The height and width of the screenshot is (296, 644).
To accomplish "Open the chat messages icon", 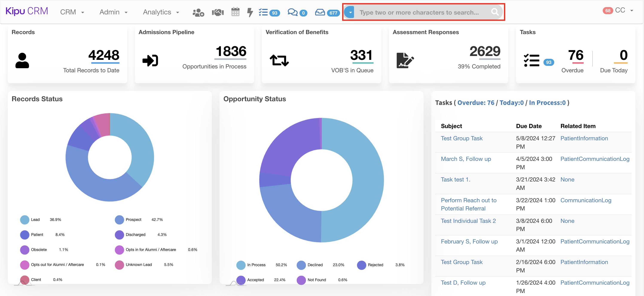I will point(293,12).
